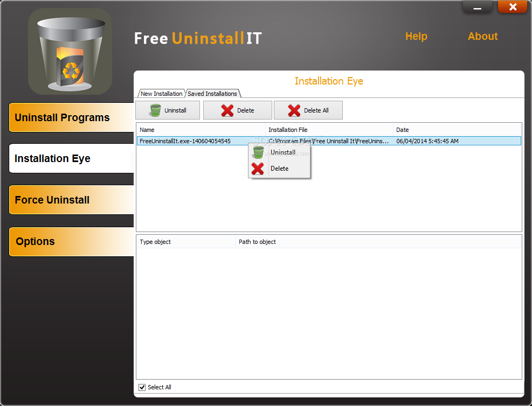Click the Free Uninstall It trash can logo
This screenshot has width=532, height=406.
coord(70,52)
